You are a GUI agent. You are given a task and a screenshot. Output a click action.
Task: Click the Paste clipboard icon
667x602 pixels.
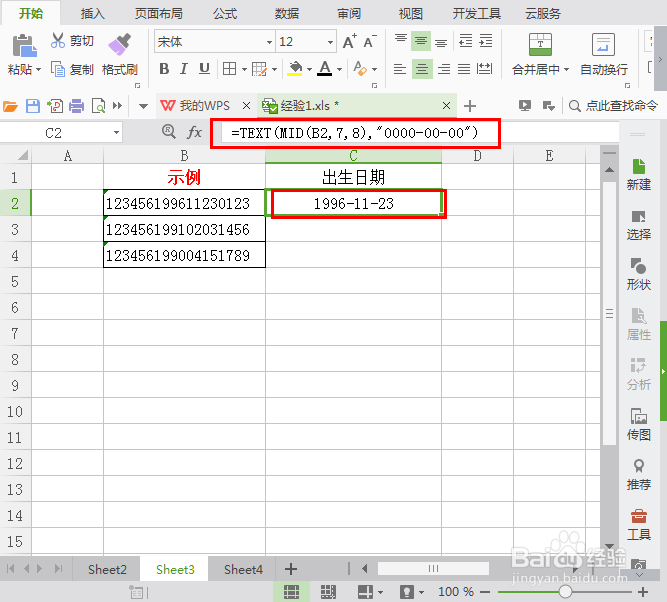coord(24,46)
